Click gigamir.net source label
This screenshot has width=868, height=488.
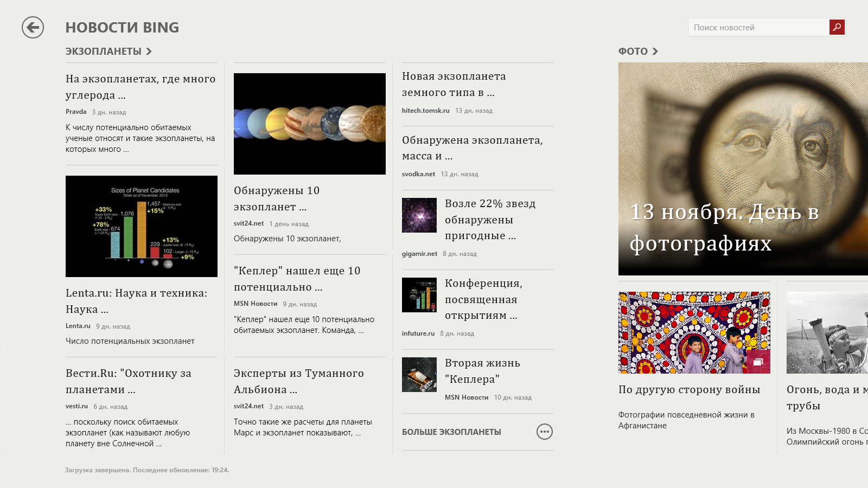(419, 254)
